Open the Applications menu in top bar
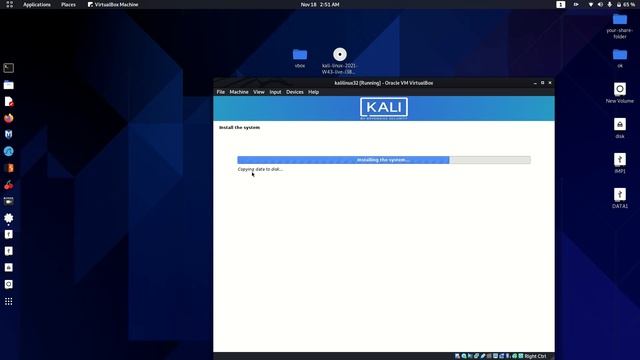640x360 pixels. tap(37, 4)
